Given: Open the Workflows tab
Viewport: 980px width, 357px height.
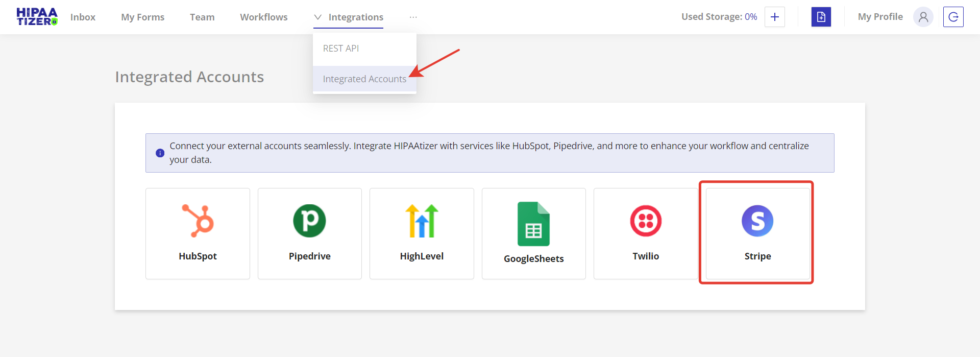Looking at the screenshot, I should [x=264, y=17].
